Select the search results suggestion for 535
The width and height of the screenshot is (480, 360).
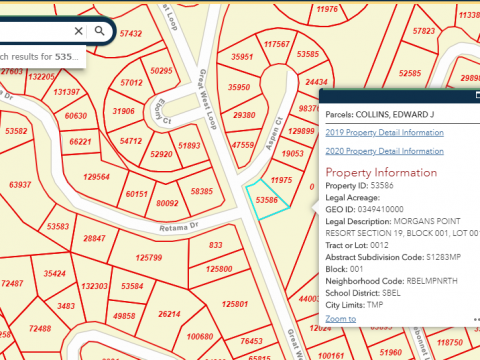coord(39,57)
